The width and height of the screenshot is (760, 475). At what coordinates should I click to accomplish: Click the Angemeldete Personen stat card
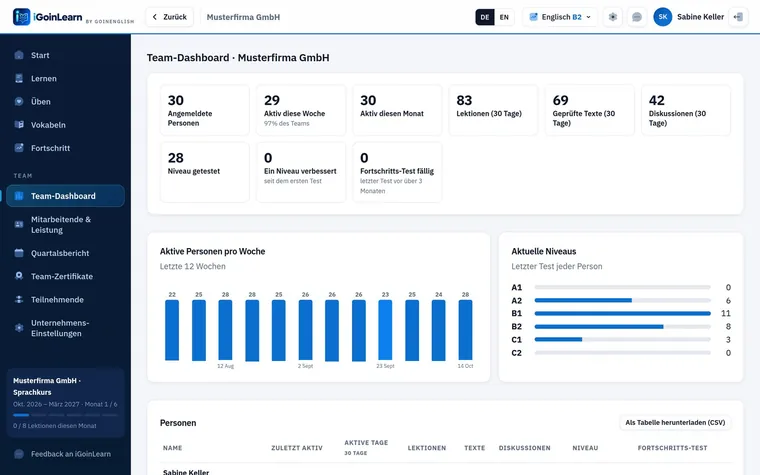pos(205,110)
